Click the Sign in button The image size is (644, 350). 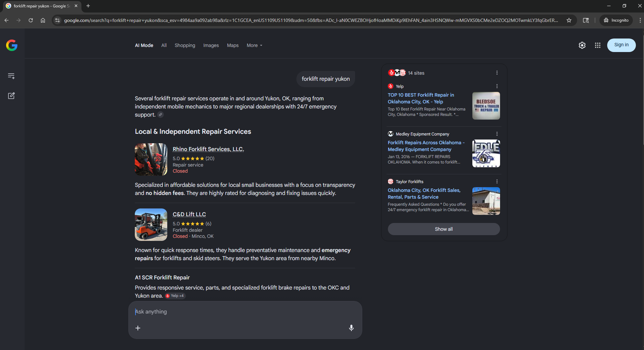point(621,45)
